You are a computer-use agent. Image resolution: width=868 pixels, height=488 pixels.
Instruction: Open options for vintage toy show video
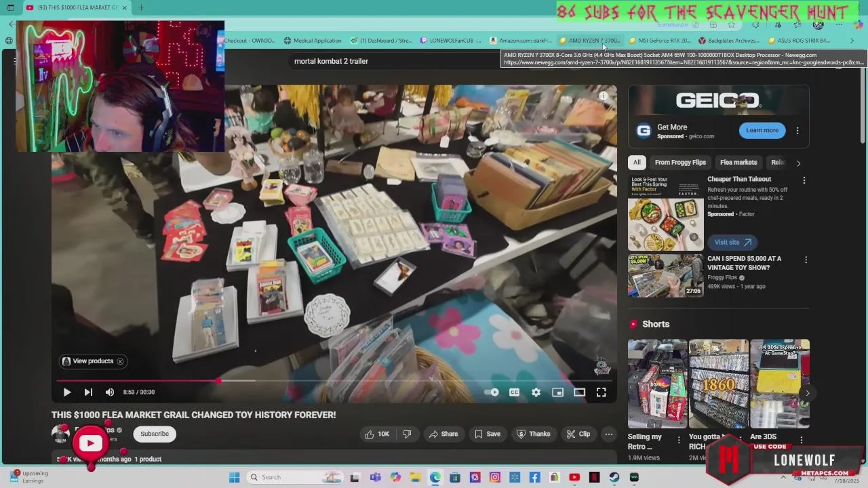point(806,260)
